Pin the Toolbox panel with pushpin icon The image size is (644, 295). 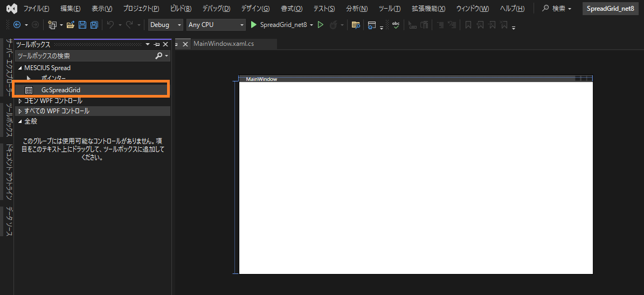click(x=157, y=44)
